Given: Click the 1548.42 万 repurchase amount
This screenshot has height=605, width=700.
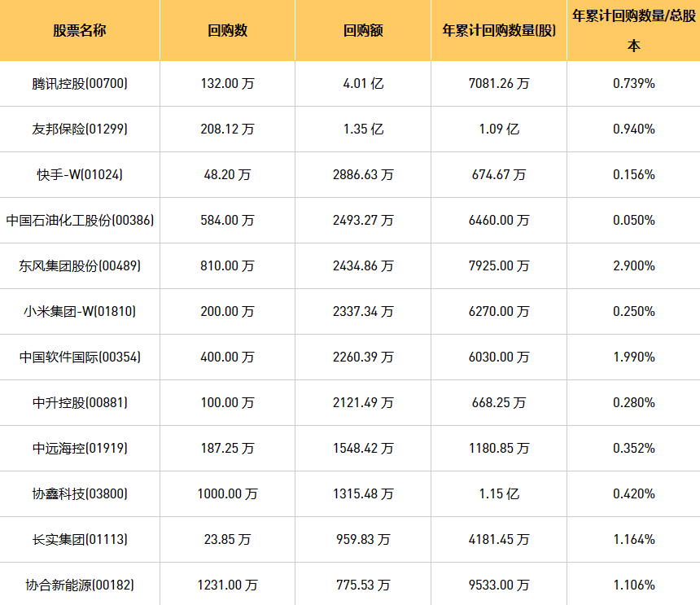Looking at the screenshot, I should pos(363,448).
